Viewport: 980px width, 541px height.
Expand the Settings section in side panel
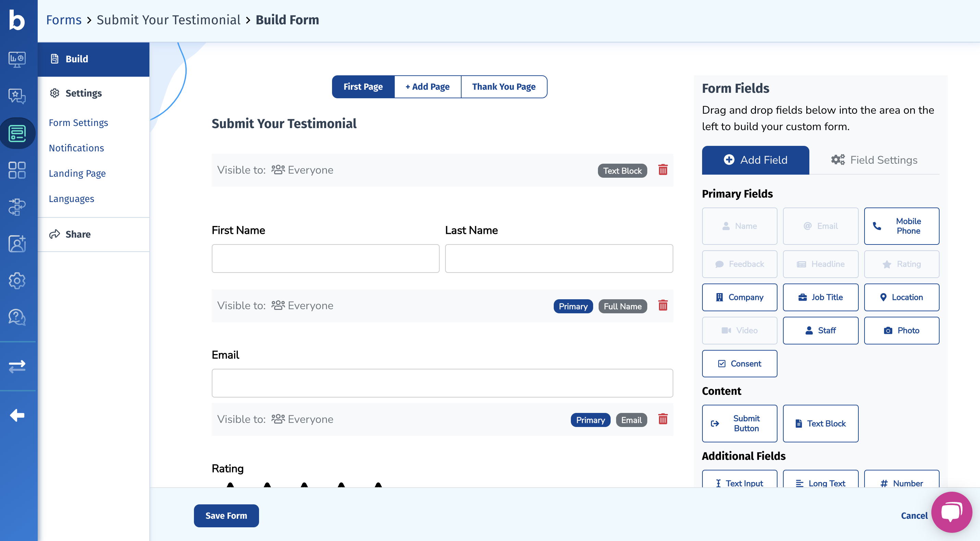[83, 93]
